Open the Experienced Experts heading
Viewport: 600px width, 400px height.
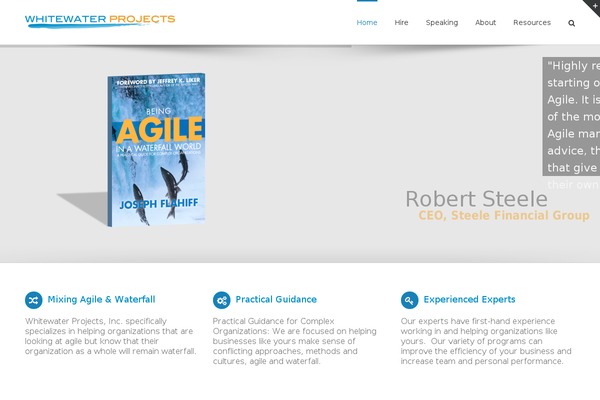pyautogui.click(x=469, y=299)
